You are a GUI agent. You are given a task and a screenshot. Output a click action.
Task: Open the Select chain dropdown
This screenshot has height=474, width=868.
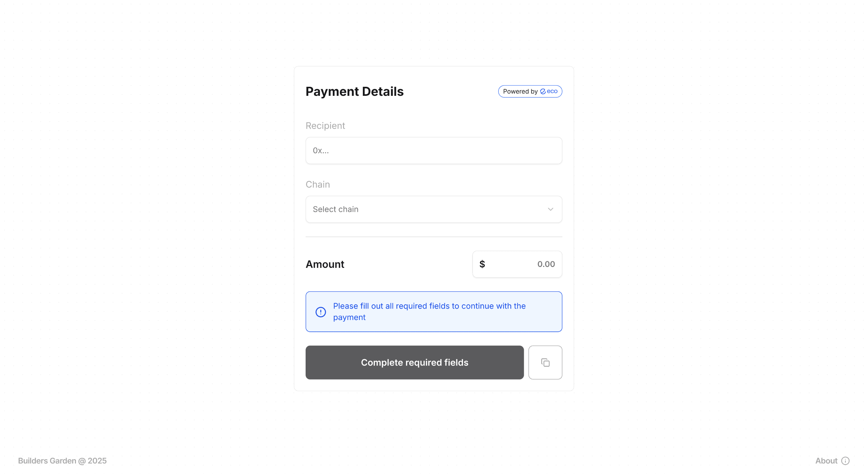[434, 209]
